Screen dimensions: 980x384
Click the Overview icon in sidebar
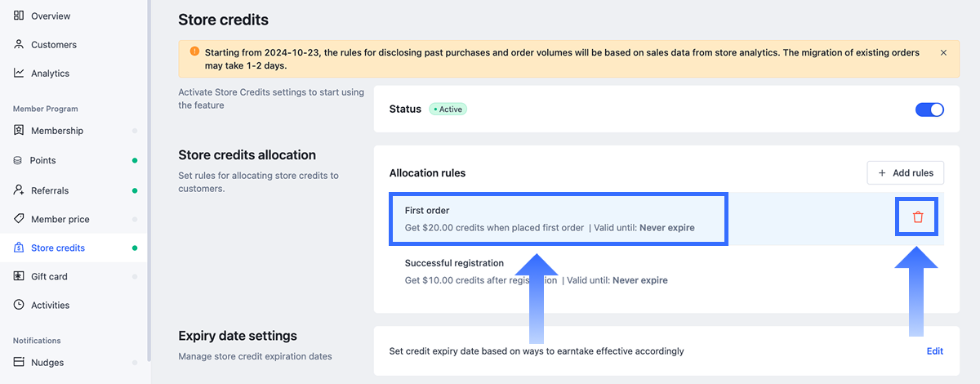pyautogui.click(x=19, y=16)
